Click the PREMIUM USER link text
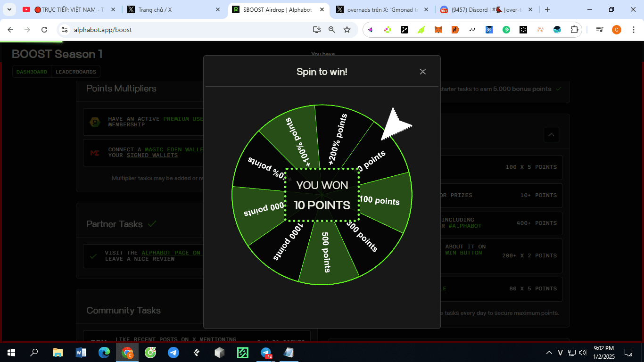 coord(183,119)
